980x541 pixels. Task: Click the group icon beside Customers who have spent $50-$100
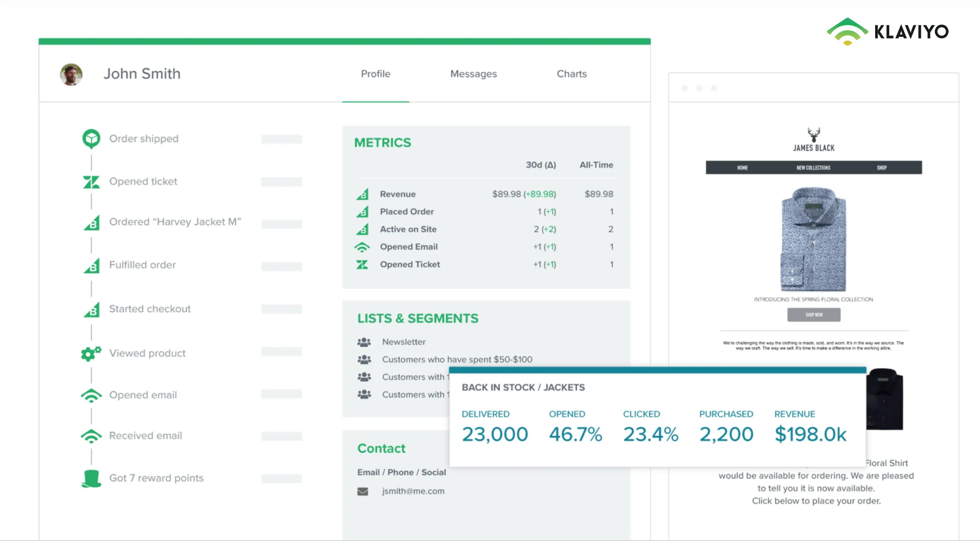[x=364, y=360]
